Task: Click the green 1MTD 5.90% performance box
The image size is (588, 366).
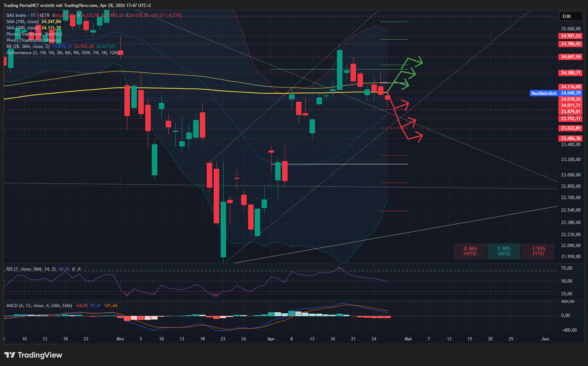Action: point(503,251)
